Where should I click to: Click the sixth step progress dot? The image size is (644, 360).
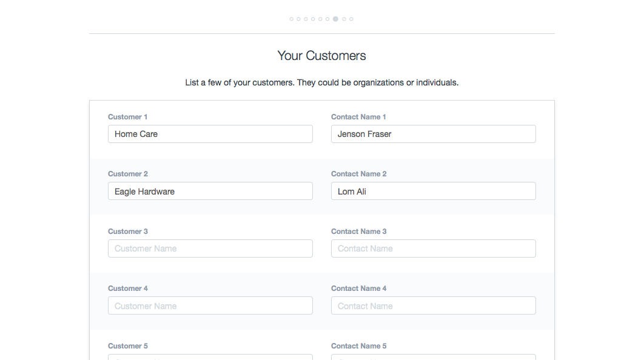327,19
